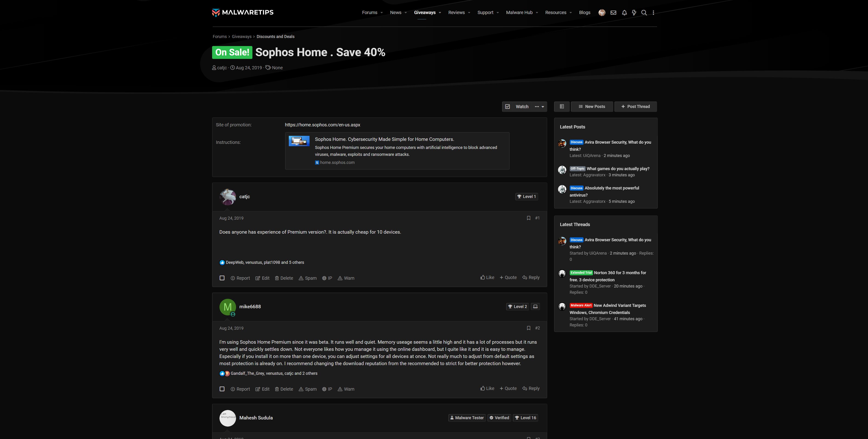Image resolution: width=868 pixels, height=439 pixels.
Task: Open the search magnifier icon
Action: [x=644, y=12]
